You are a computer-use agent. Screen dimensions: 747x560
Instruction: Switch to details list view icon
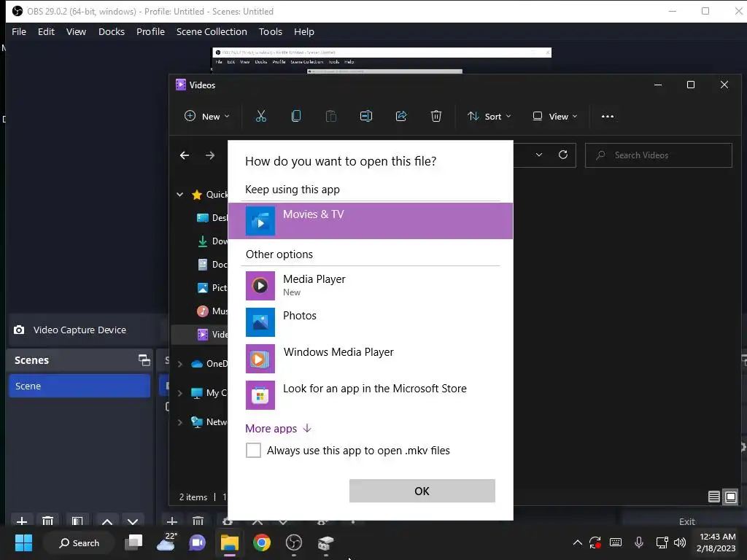(713, 497)
